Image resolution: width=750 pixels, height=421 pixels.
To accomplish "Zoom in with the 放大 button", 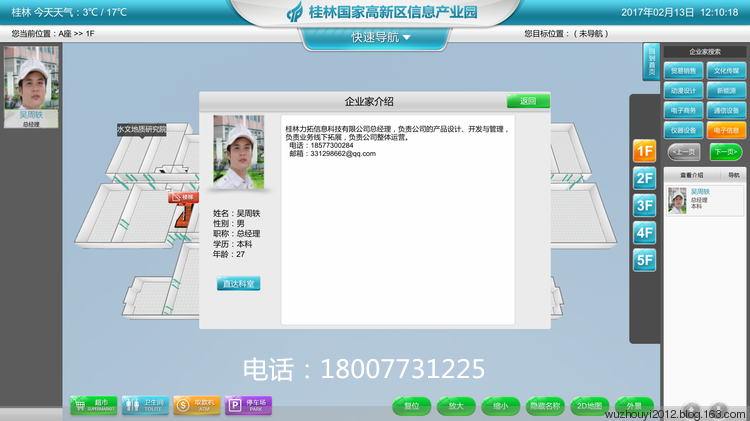I will pyautogui.click(x=454, y=405).
